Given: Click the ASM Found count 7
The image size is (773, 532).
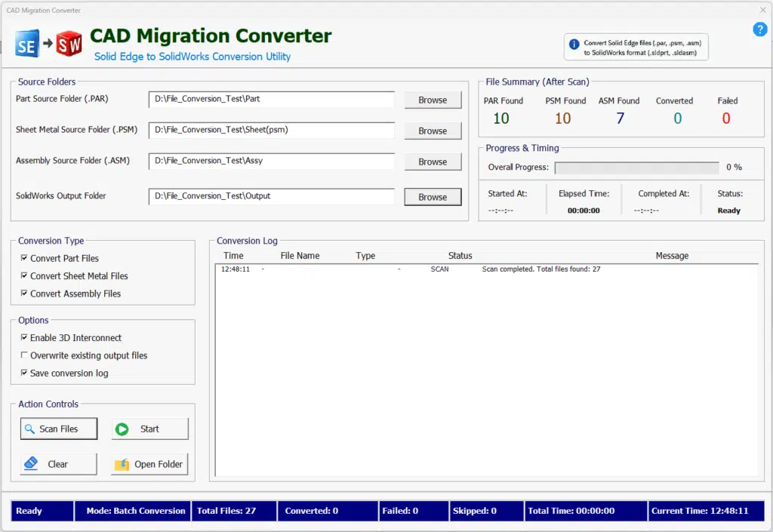Looking at the screenshot, I should coord(620,118).
